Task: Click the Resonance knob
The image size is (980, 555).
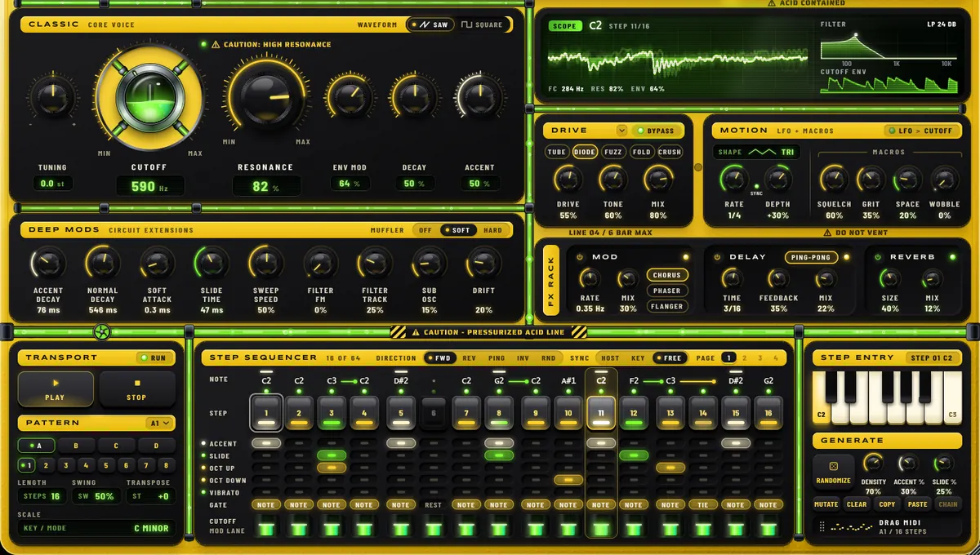Action: coord(265,97)
